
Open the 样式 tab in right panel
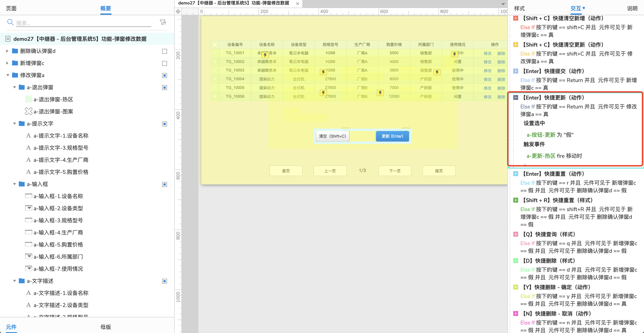coord(519,9)
